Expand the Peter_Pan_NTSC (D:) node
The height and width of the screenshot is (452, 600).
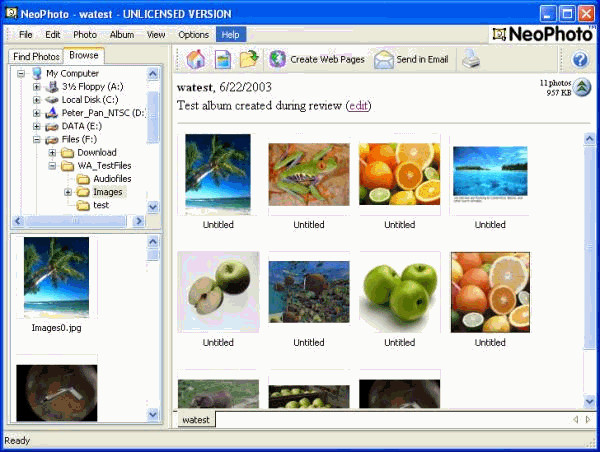coord(37,113)
